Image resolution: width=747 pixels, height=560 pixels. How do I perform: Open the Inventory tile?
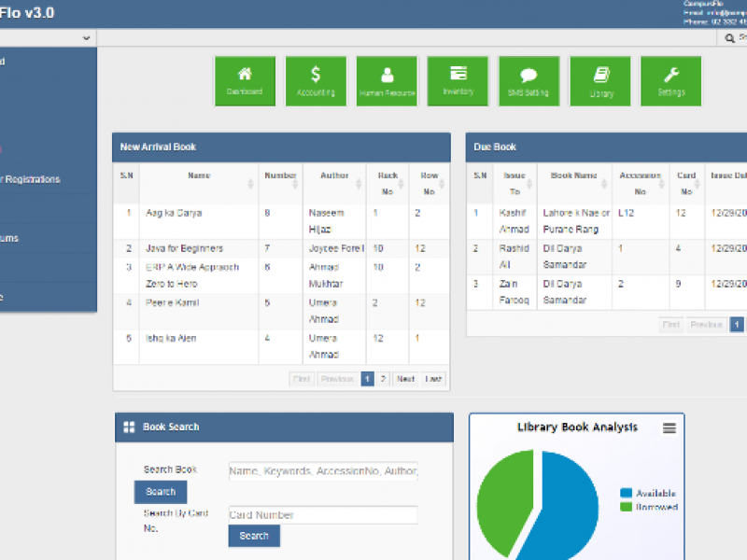point(458,81)
